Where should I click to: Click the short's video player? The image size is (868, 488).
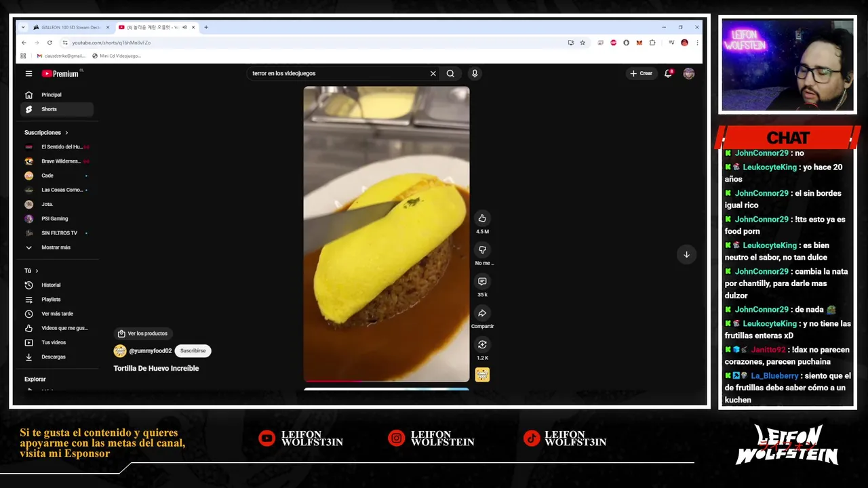tap(387, 234)
